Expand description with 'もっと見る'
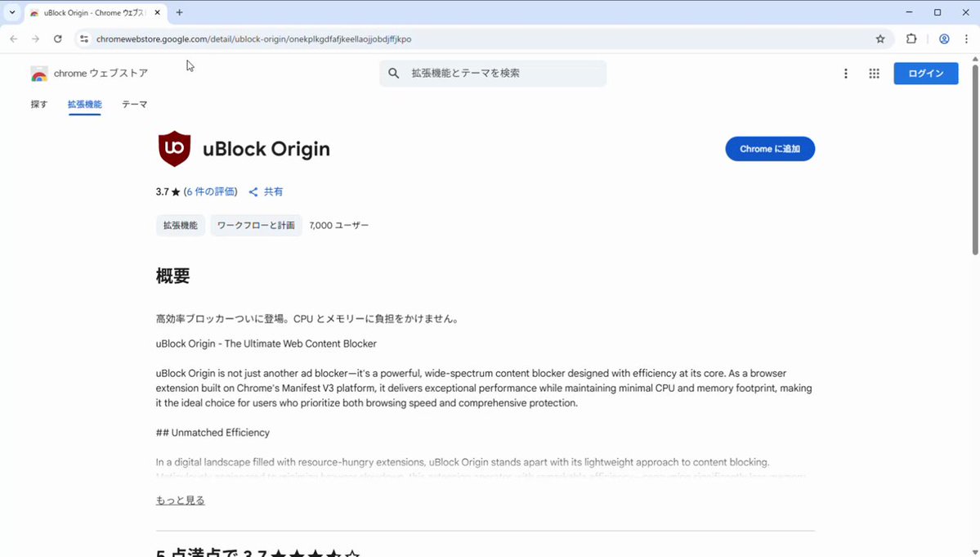The height and width of the screenshot is (557, 980). tap(180, 500)
